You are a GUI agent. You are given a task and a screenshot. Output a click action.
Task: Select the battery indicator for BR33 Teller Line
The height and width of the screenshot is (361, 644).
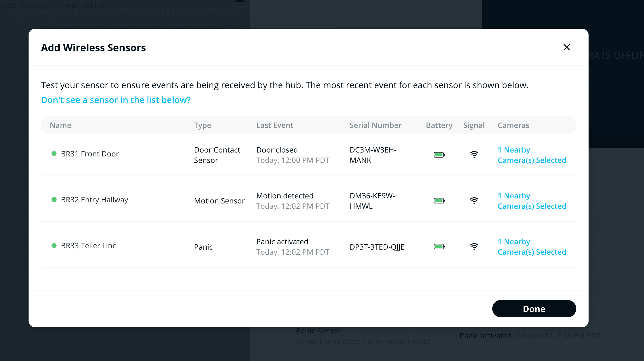[x=438, y=247]
